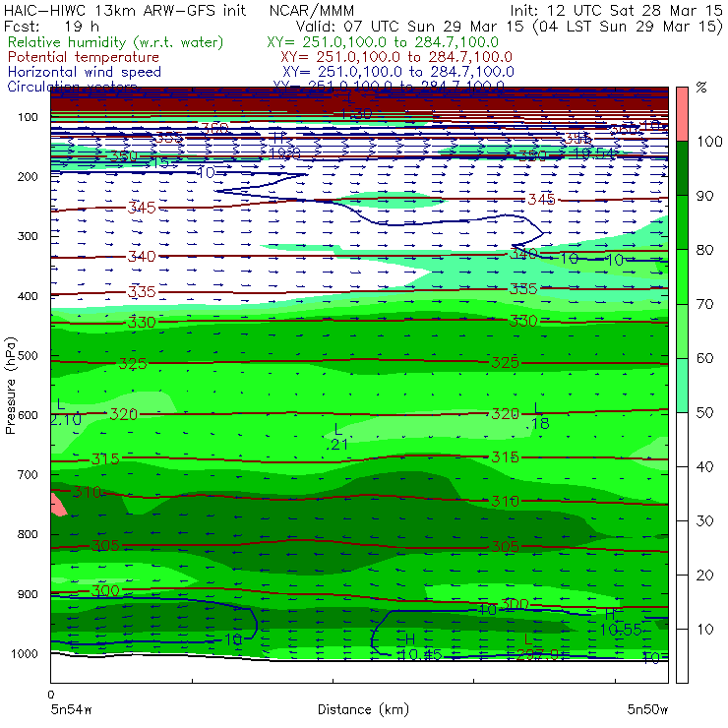This screenshot has width=728, height=728.
Task: Click the blue XY coordinates line for wind speed
Action: click(397, 72)
